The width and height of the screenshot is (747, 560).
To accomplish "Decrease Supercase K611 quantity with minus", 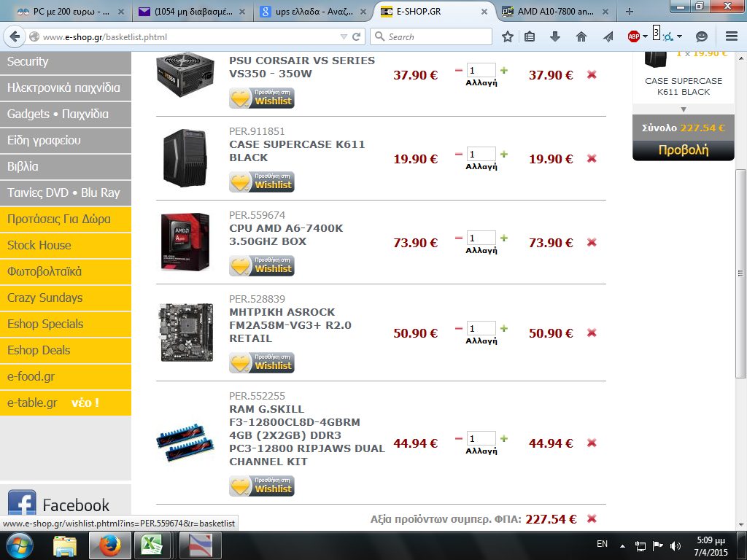I will tap(459, 155).
